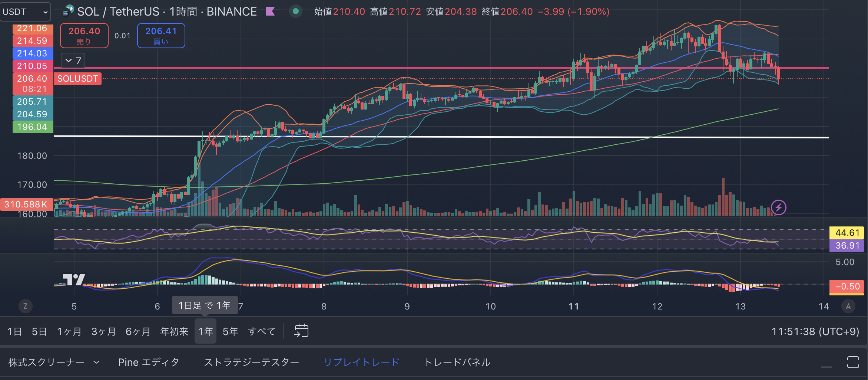Click the purple flag icon beside BINANCE
868x380 pixels.
[x=271, y=12]
